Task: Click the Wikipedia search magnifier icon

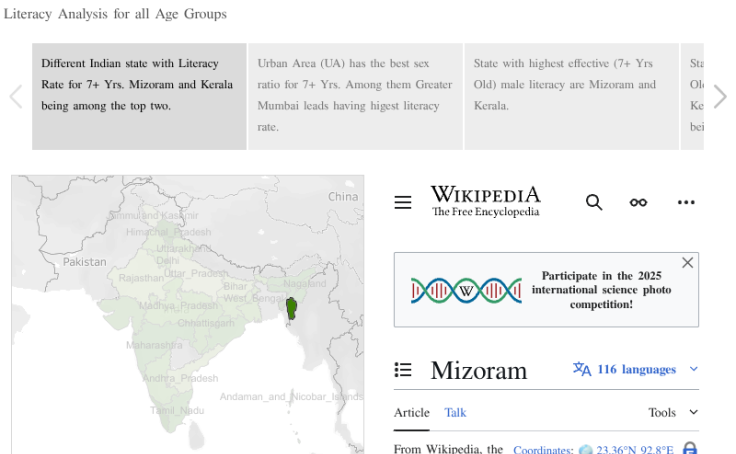Action: click(594, 202)
